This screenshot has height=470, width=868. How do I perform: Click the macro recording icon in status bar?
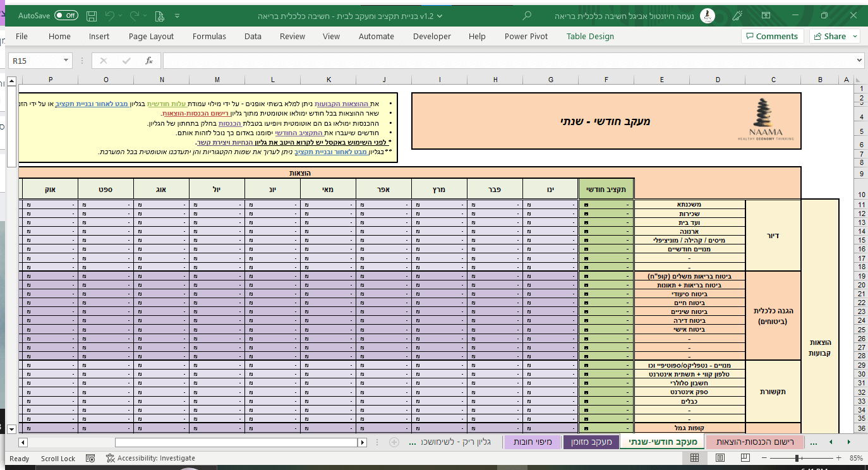click(90, 458)
